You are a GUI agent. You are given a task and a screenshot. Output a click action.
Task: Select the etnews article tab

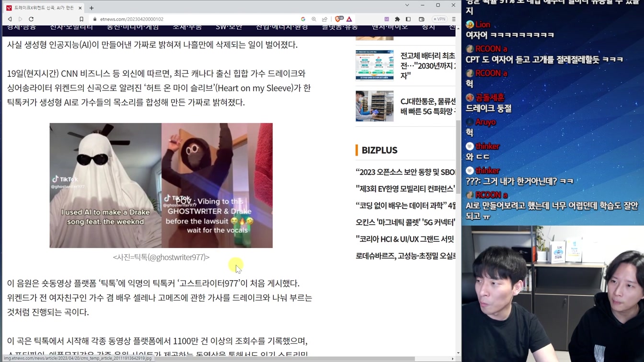44,8
